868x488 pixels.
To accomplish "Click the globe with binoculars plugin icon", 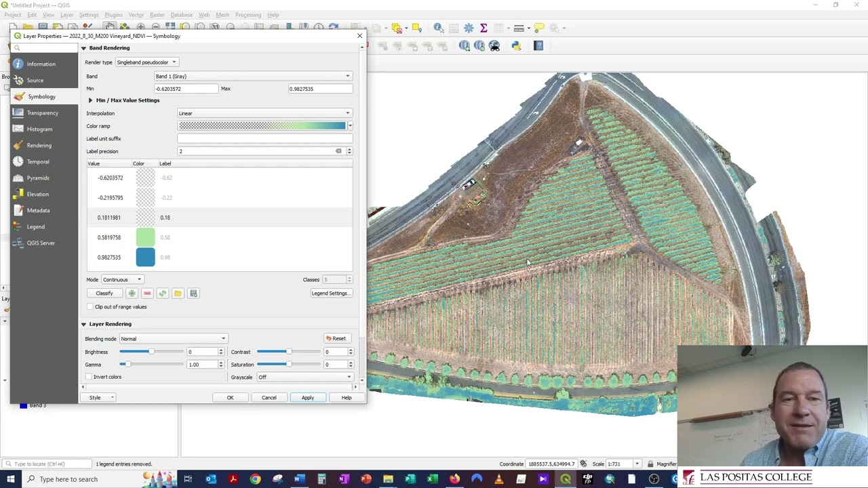I will click(x=494, y=45).
